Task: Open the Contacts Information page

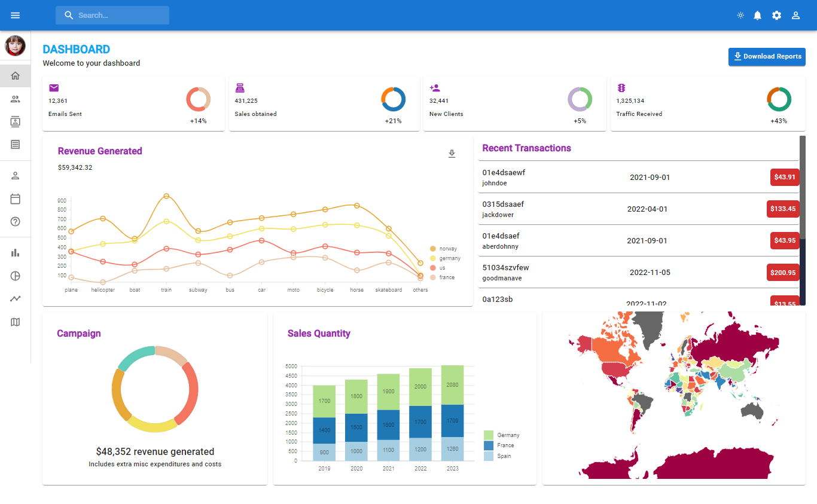Action: pyautogui.click(x=15, y=121)
